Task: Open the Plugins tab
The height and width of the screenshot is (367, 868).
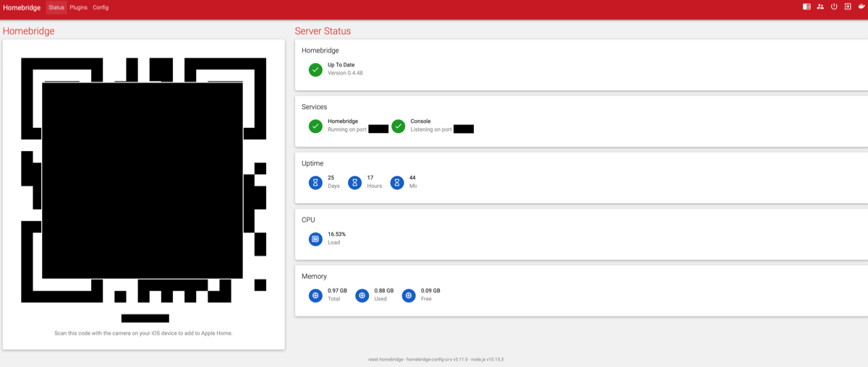Action: [x=79, y=7]
